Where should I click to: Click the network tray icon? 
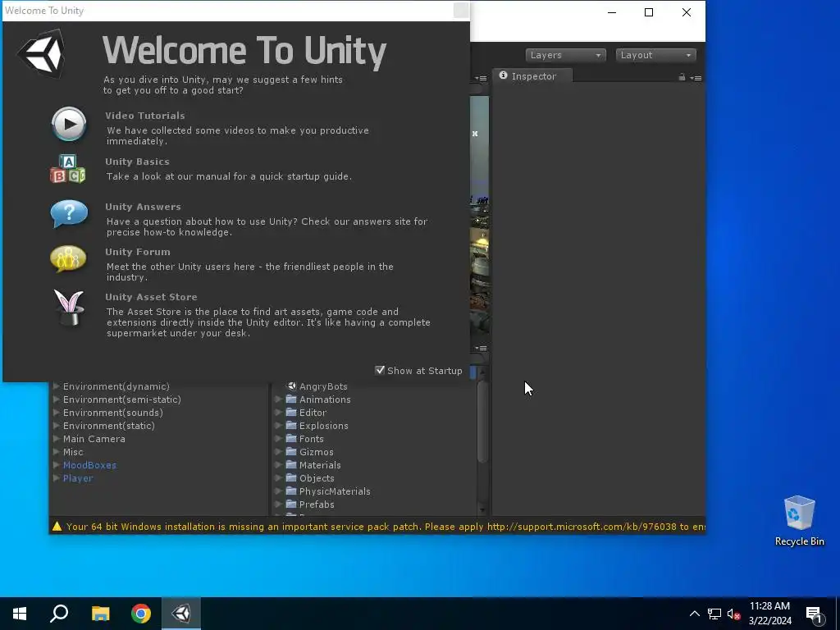[x=714, y=614]
